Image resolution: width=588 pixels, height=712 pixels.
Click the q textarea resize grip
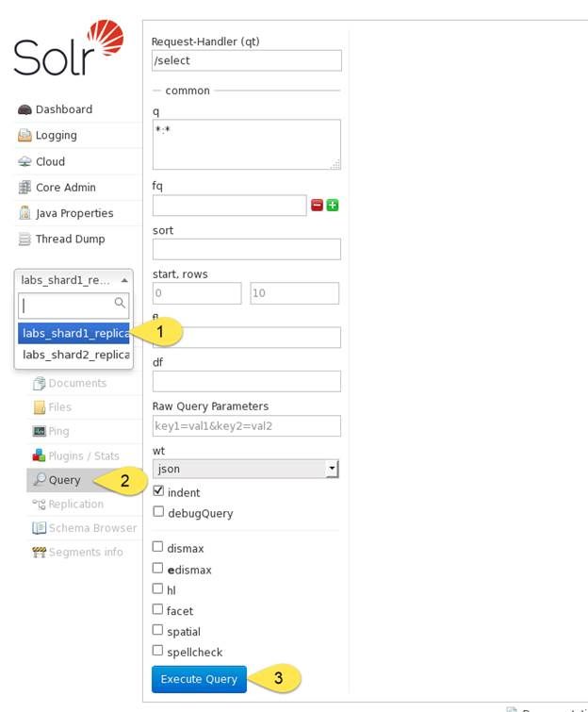335,165
